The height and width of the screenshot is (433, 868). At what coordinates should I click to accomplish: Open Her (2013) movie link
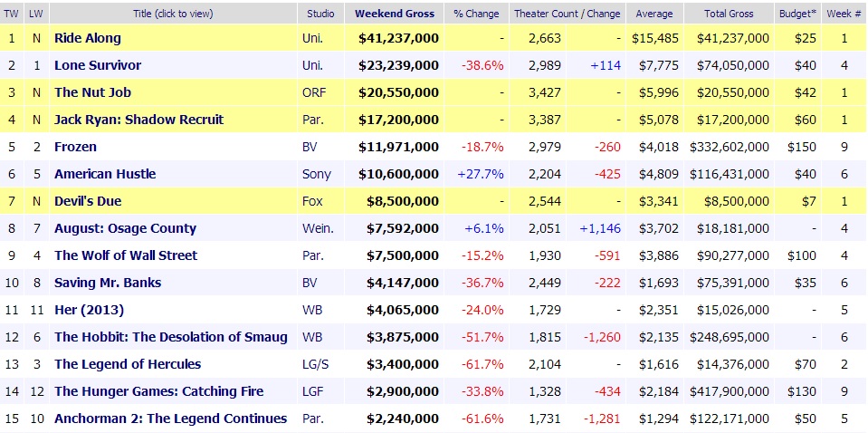click(x=88, y=310)
